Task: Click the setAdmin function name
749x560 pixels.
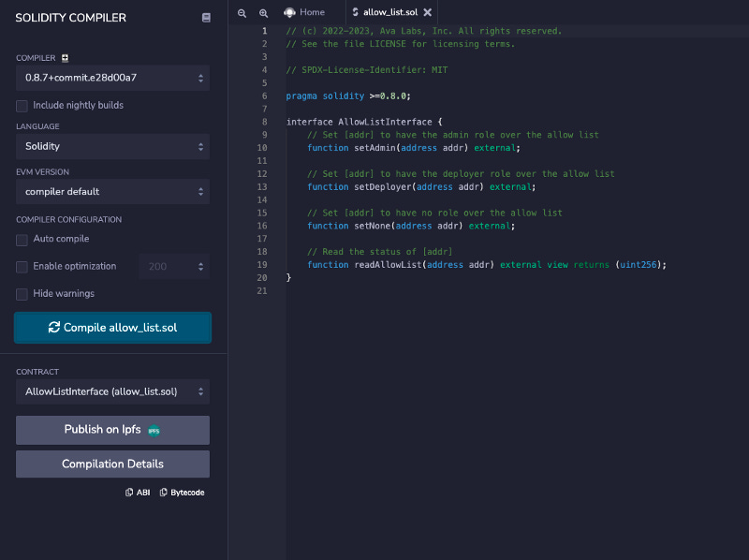Action: tap(374, 148)
